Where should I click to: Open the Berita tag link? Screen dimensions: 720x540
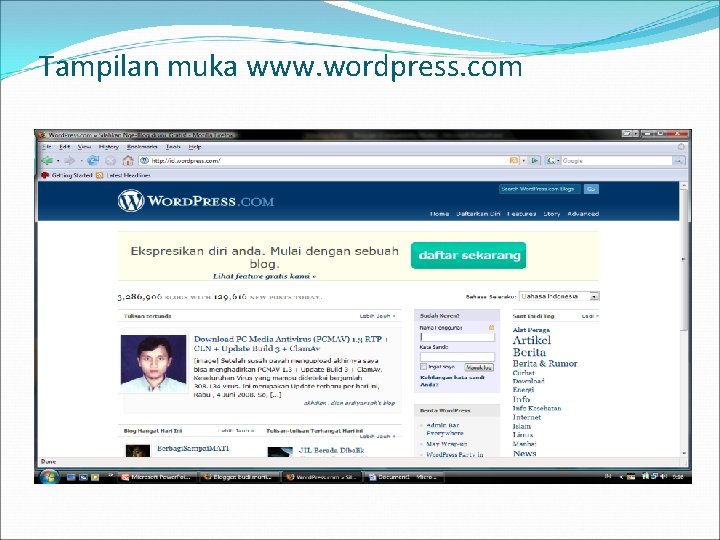pyautogui.click(x=529, y=352)
